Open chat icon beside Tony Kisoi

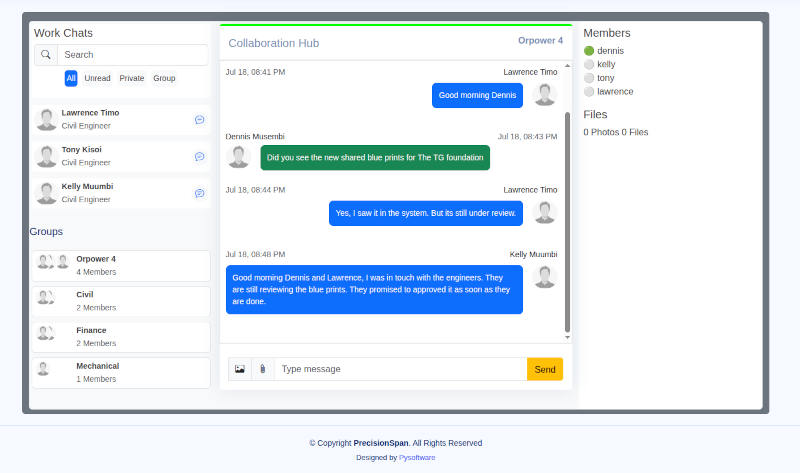point(199,157)
